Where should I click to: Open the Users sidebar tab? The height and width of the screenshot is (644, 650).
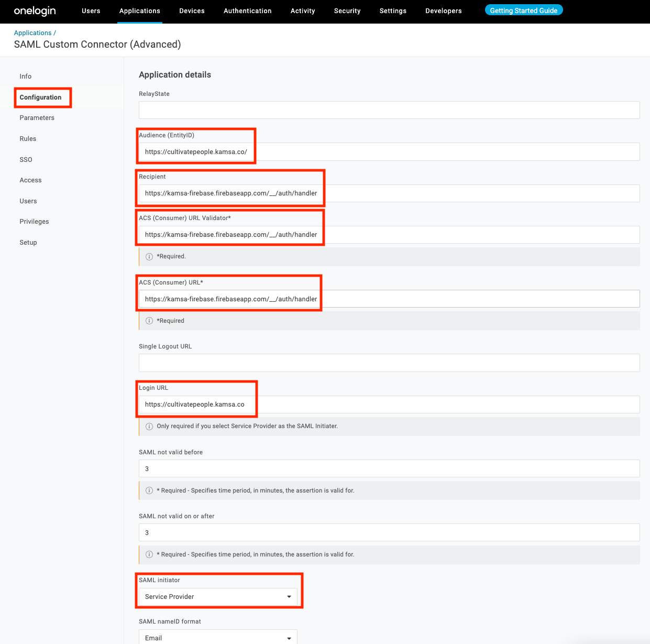tap(28, 201)
